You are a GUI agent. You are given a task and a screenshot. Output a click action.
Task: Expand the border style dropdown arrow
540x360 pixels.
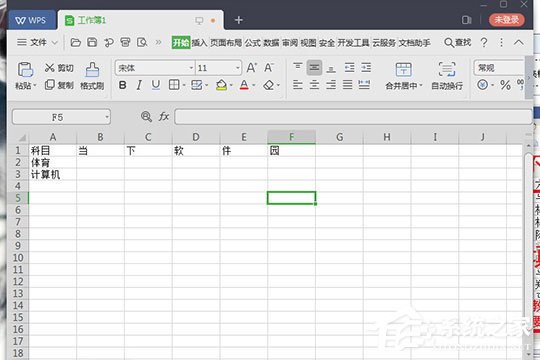click(x=184, y=85)
